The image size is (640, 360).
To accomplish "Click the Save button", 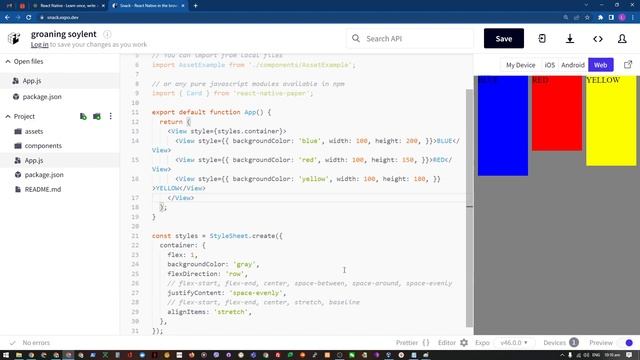I will 504,38.
